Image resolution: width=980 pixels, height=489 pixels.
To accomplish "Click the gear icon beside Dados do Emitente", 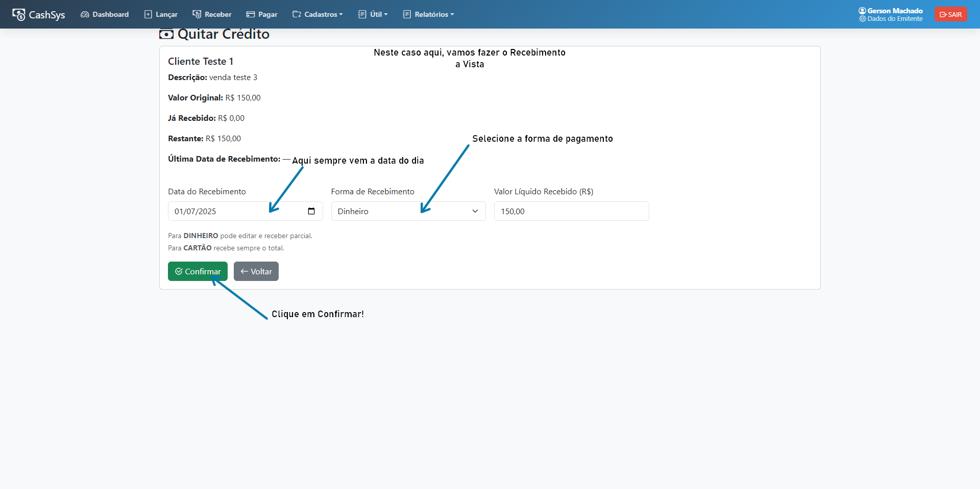I will coord(863,19).
